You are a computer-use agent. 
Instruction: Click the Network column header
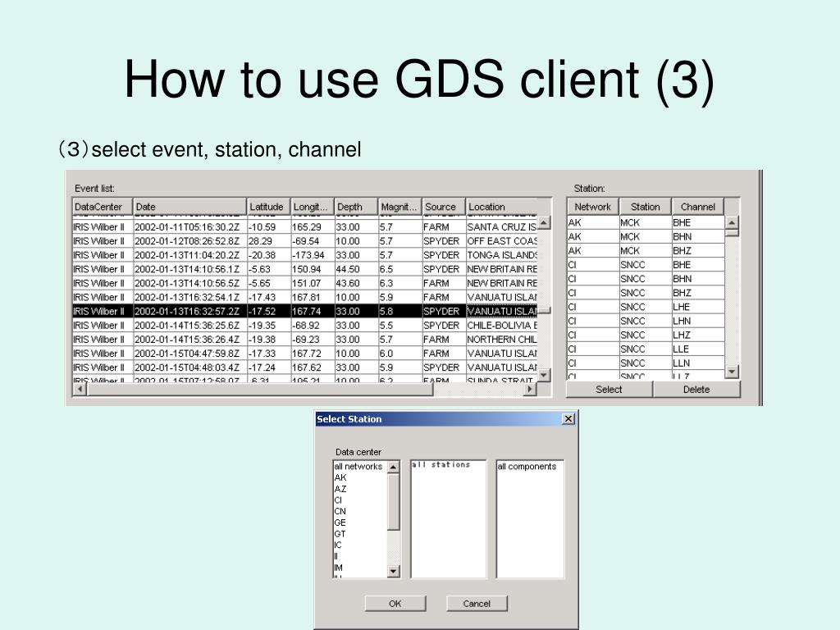(593, 207)
